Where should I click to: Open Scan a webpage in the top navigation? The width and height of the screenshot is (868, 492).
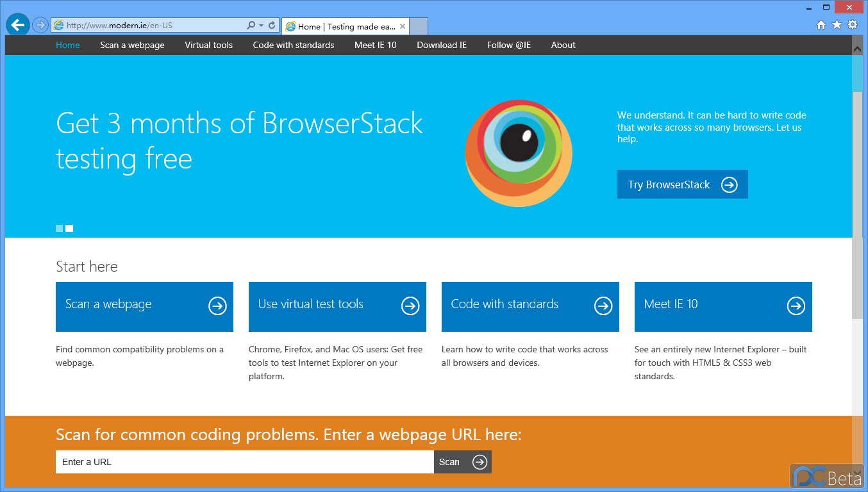(132, 45)
